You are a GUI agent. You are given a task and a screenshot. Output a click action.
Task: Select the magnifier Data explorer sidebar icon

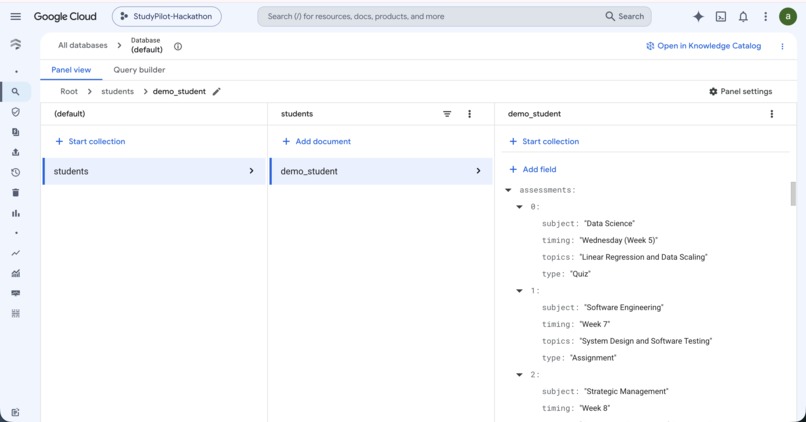point(16,91)
